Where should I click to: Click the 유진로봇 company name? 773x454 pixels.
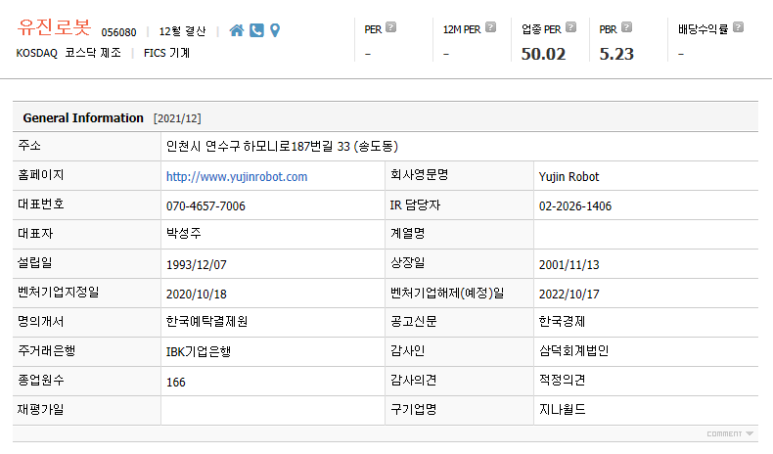pyautogui.click(x=54, y=27)
